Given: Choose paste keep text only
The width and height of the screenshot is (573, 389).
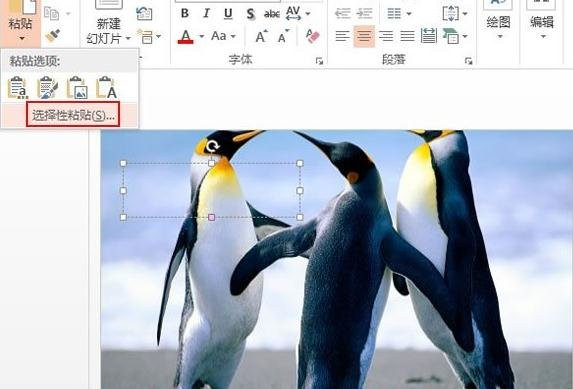Looking at the screenshot, I should click(106, 88).
